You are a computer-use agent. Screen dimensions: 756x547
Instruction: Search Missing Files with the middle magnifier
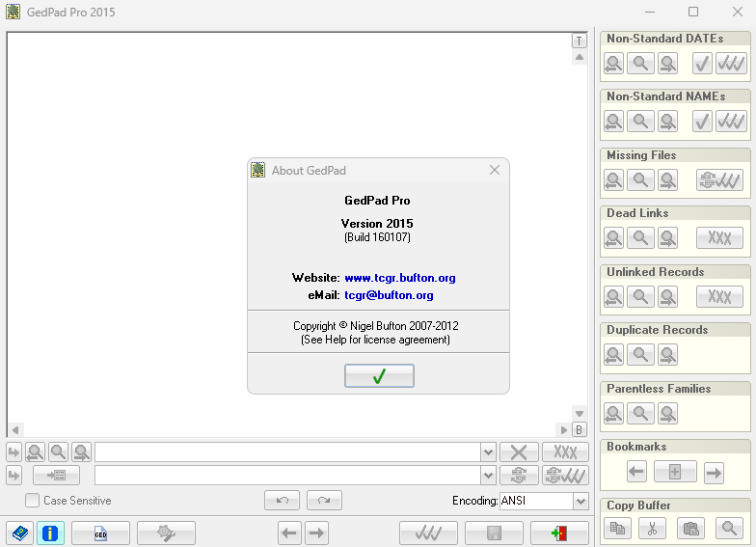[x=640, y=179]
